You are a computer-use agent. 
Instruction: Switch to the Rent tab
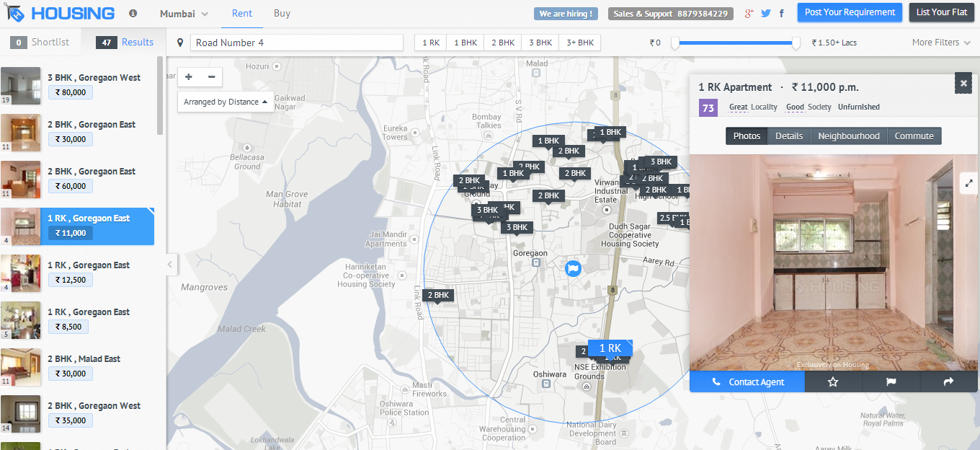242,14
